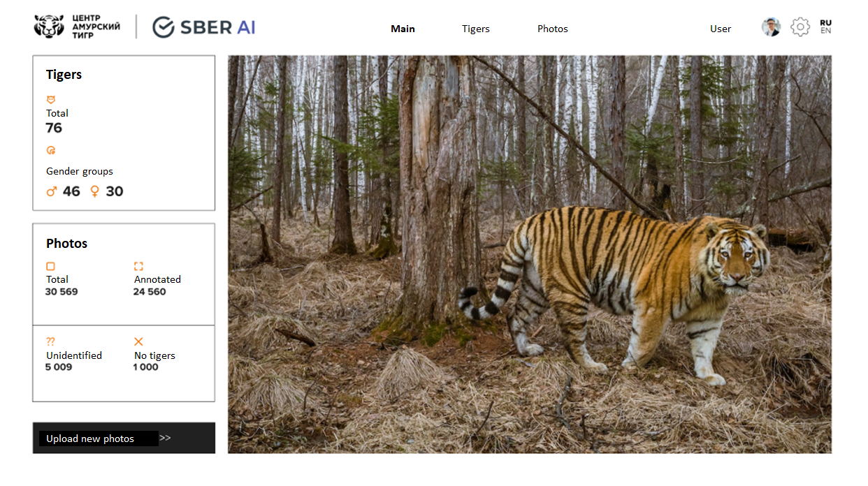Click the orange tiger face icon

[x=50, y=100]
